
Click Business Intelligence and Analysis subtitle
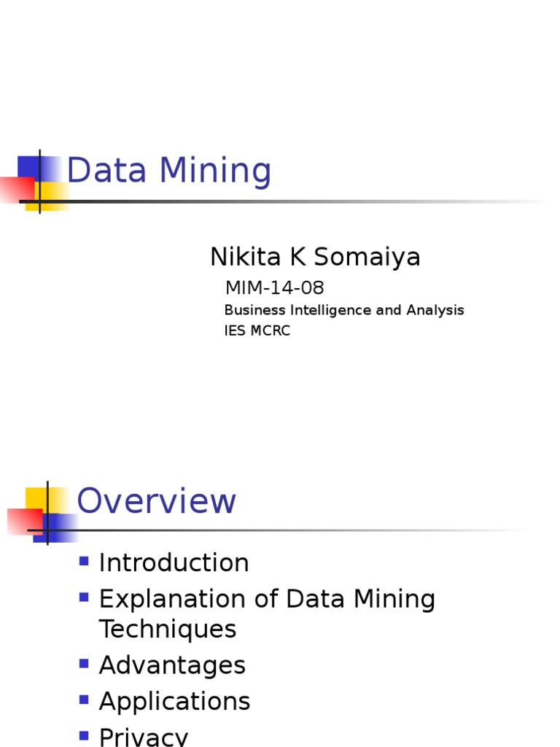click(343, 310)
